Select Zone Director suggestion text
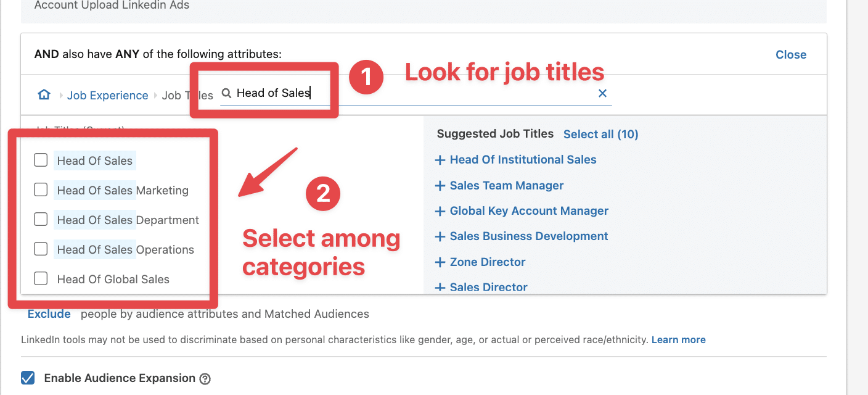 (488, 262)
